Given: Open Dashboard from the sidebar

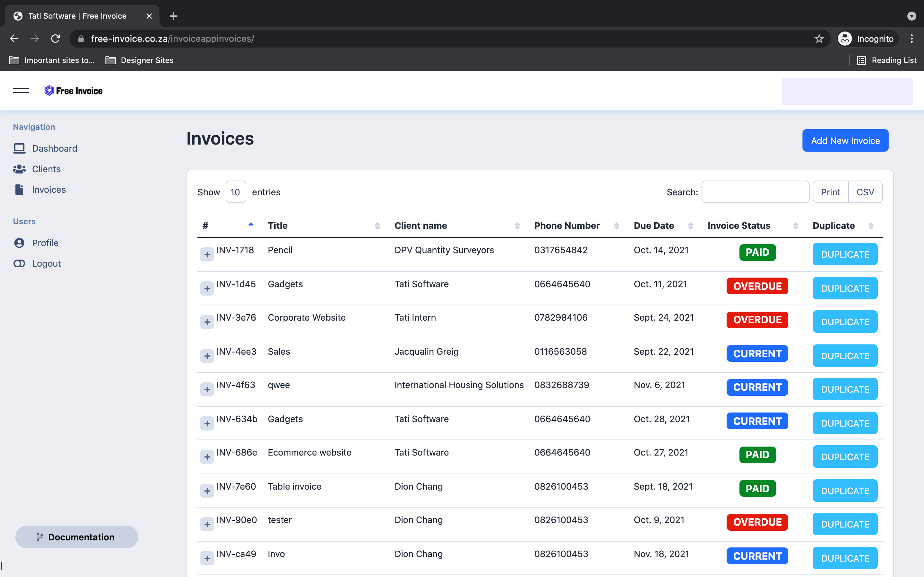Looking at the screenshot, I should (54, 148).
